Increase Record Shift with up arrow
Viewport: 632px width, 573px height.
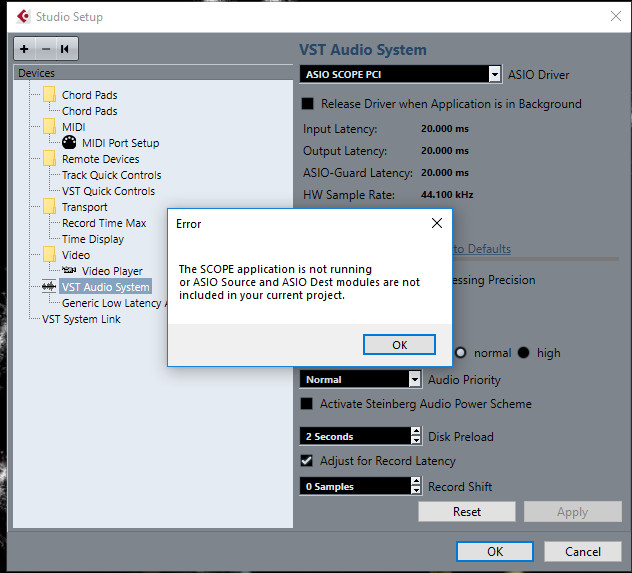(x=416, y=482)
